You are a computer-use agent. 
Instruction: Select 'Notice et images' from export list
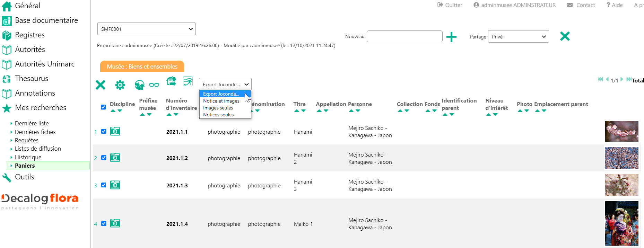[221, 101]
